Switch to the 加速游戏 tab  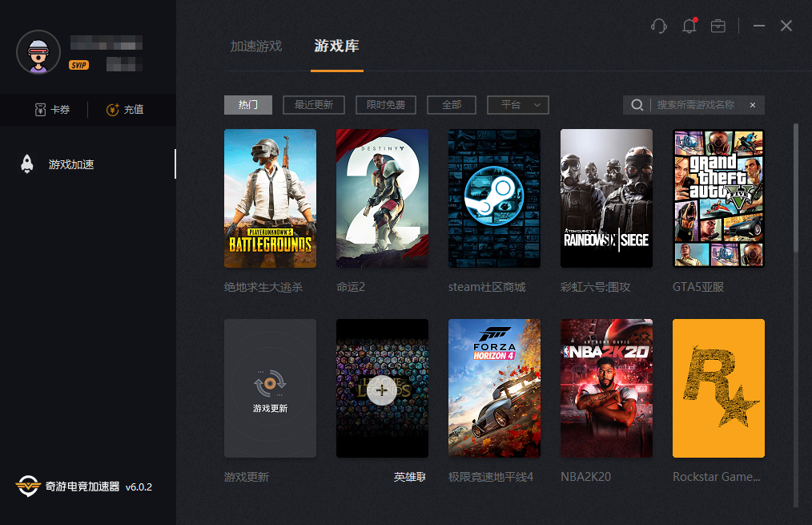point(256,46)
